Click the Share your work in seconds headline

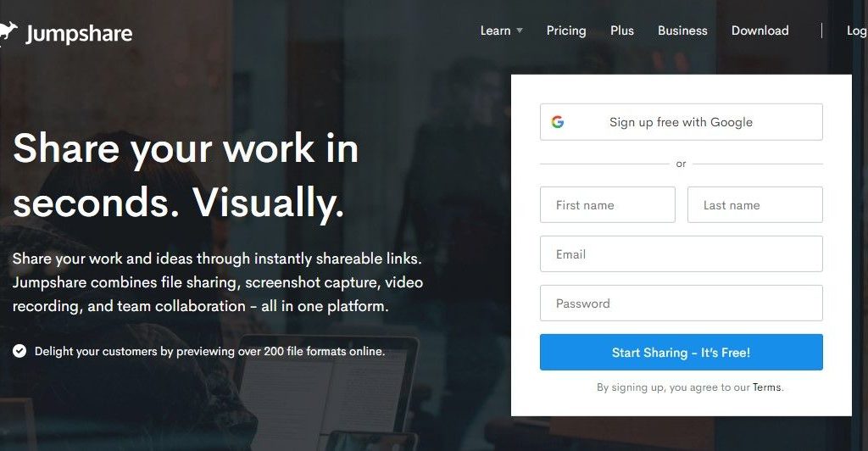pyautogui.click(x=186, y=175)
